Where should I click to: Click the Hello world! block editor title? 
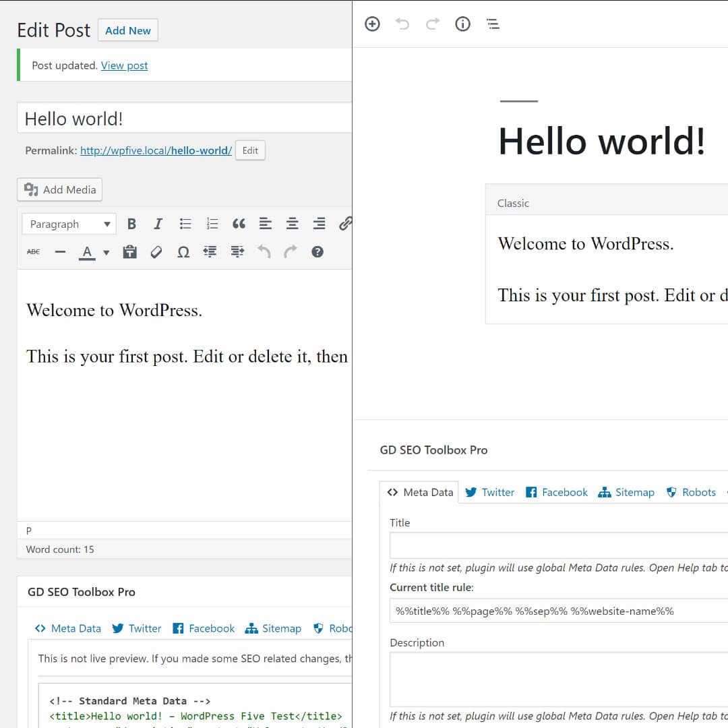602,141
